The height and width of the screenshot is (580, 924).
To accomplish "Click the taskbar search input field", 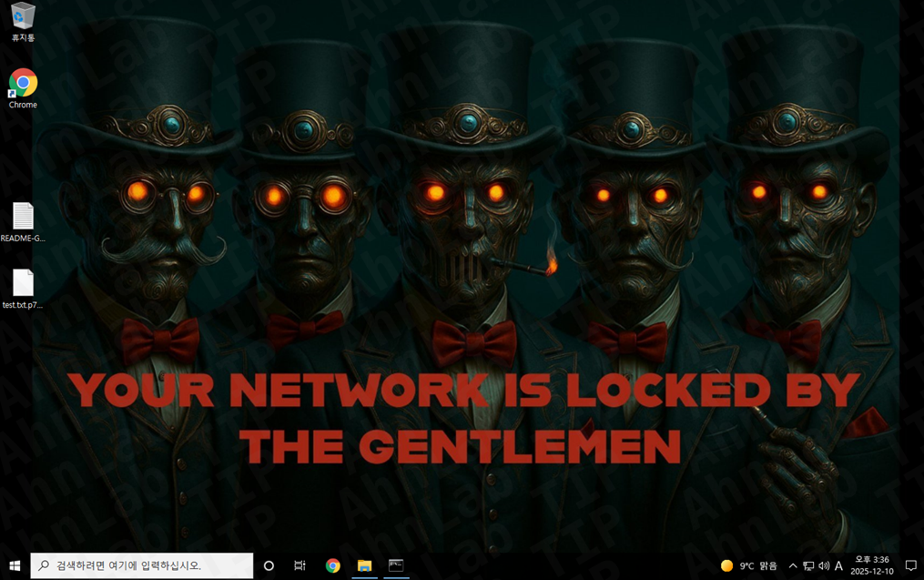I will tap(141, 565).
